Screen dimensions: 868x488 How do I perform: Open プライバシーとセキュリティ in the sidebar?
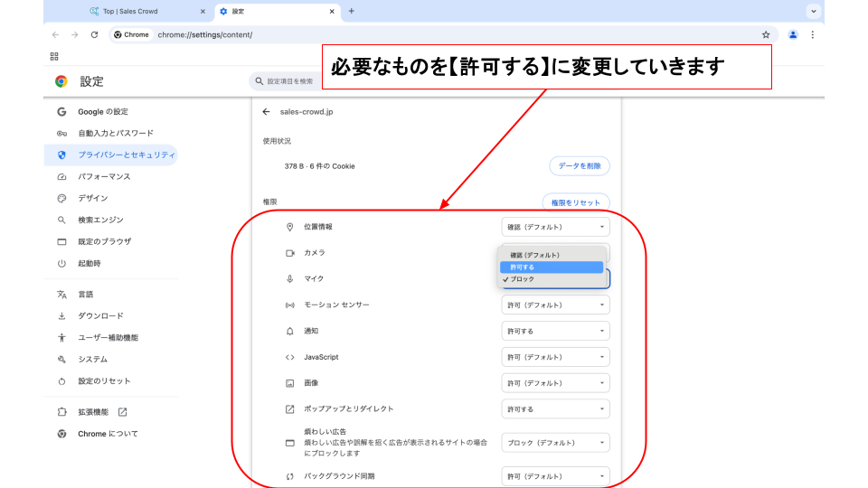point(126,155)
